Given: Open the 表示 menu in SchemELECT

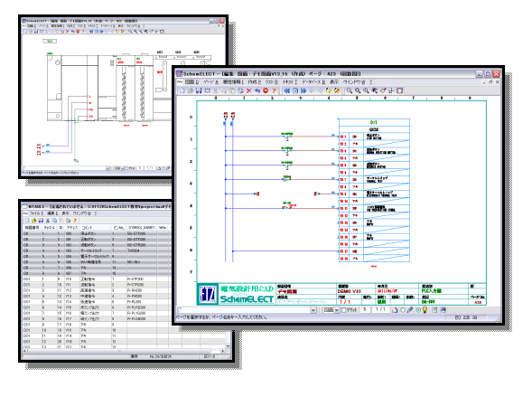Looking at the screenshot, I should 334,82.
